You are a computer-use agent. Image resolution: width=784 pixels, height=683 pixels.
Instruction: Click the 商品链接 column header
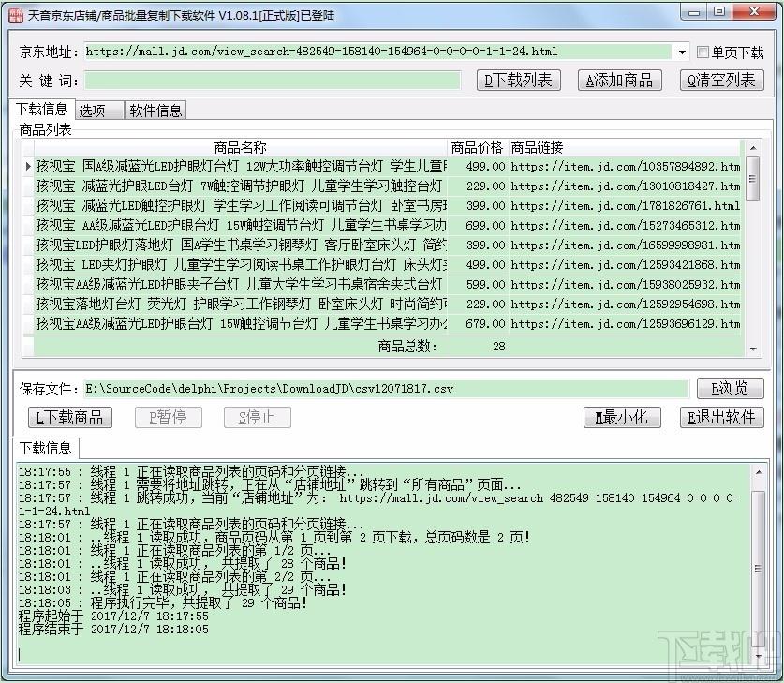click(625, 147)
